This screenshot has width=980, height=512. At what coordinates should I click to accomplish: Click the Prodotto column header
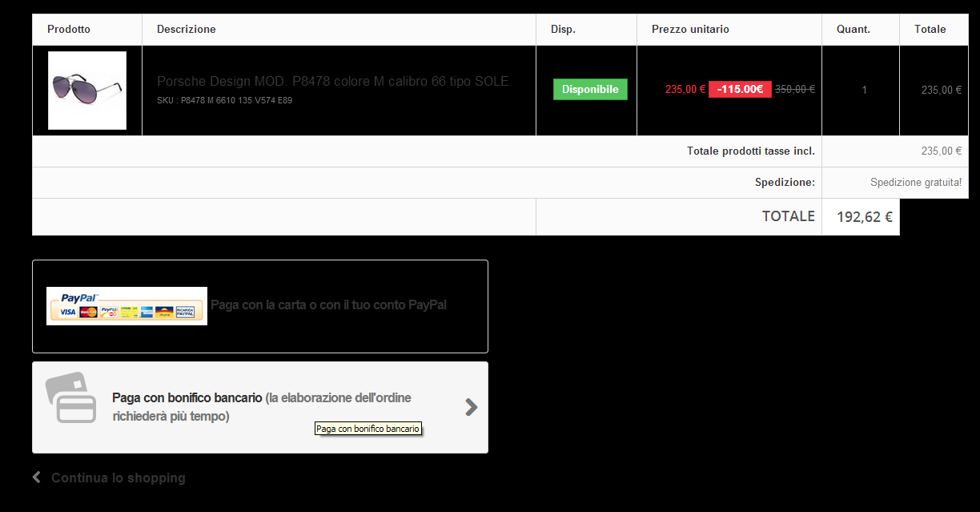(x=69, y=30)
